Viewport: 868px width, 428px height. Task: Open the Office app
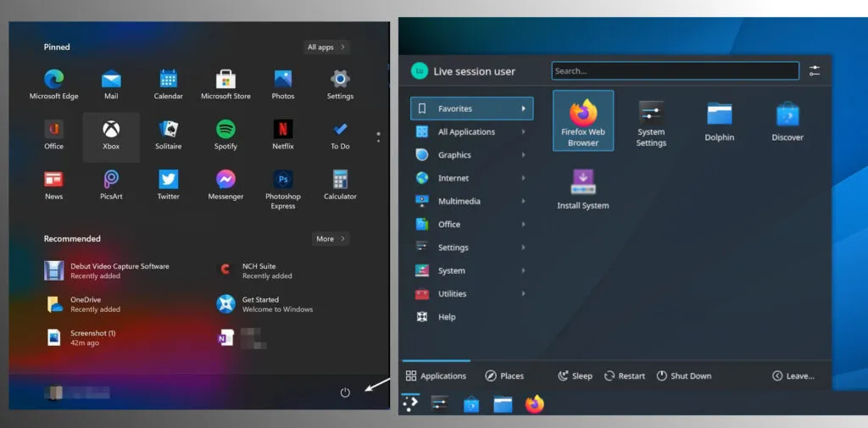tap(53, 136)
